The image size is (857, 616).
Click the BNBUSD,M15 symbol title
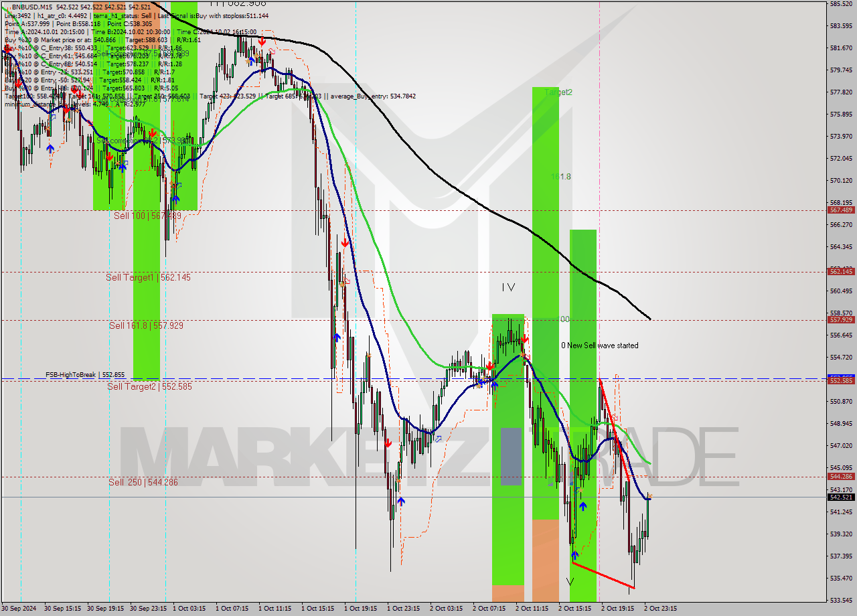coord(31,6)
